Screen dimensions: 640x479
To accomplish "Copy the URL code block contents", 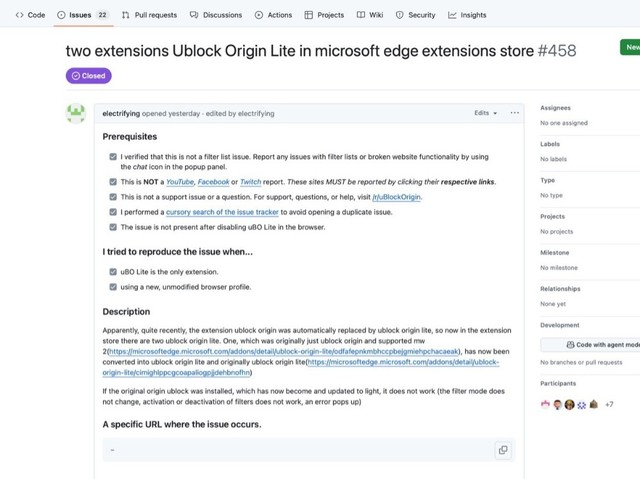I will tap(502, 451).
